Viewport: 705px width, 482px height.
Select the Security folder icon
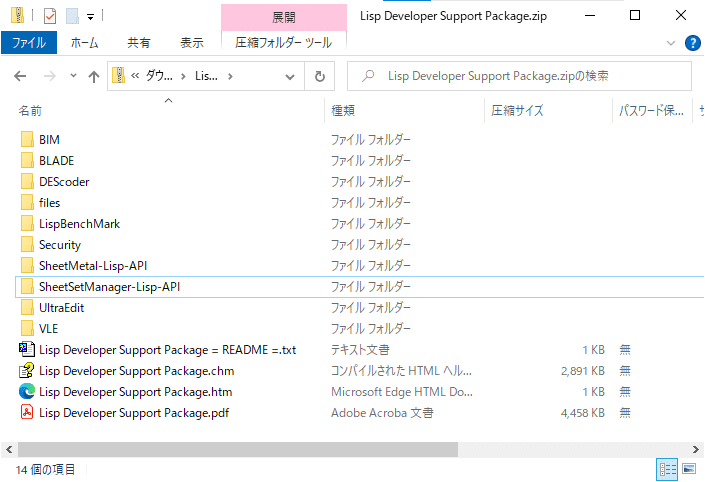pyautogui.click(x=27, y=245)
